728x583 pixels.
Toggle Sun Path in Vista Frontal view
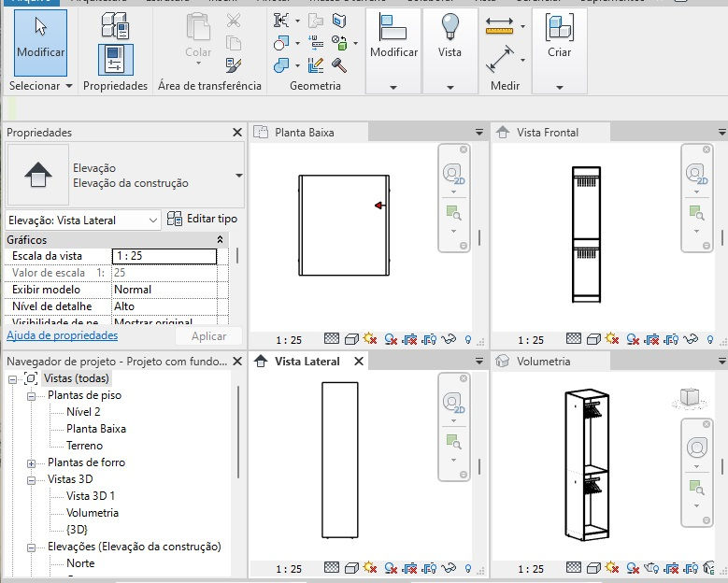tap(612, 338)
